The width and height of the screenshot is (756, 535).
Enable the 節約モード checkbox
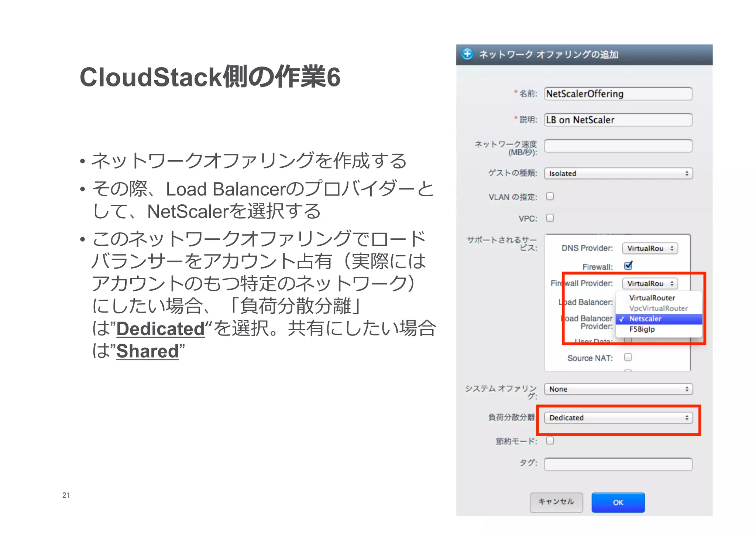[550, 440]
